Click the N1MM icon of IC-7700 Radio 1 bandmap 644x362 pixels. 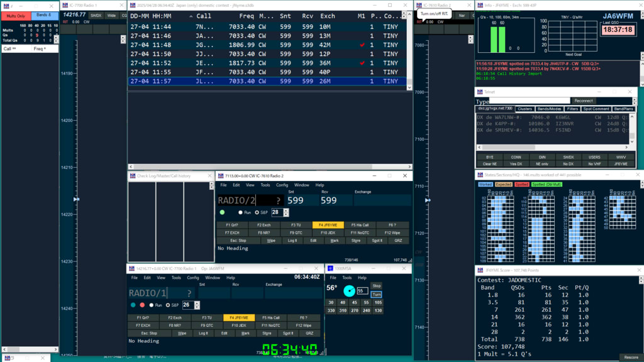(65, 5)
